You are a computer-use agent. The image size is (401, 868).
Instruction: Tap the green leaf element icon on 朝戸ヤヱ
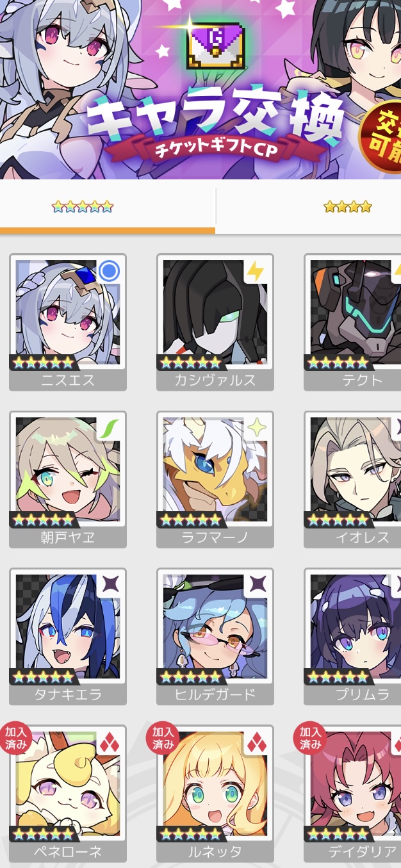[110, 428]
